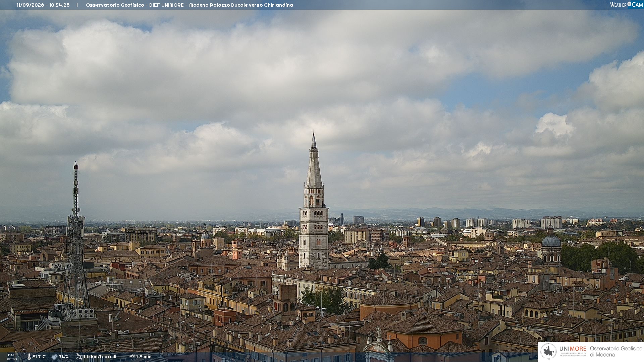Image resolution: width=644 pixels, height=362 pixels.
Task: Click the 1.2 mm rainfall value
Action: tap(144, 357)
